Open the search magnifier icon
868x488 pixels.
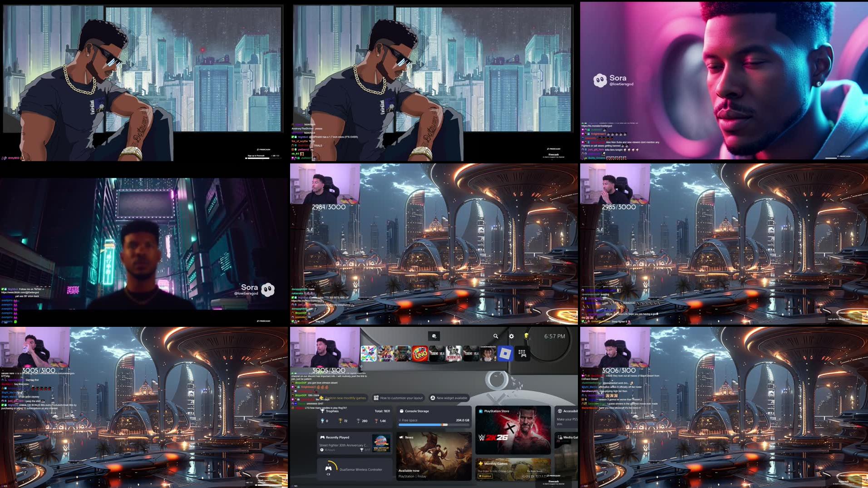[495, 336]
